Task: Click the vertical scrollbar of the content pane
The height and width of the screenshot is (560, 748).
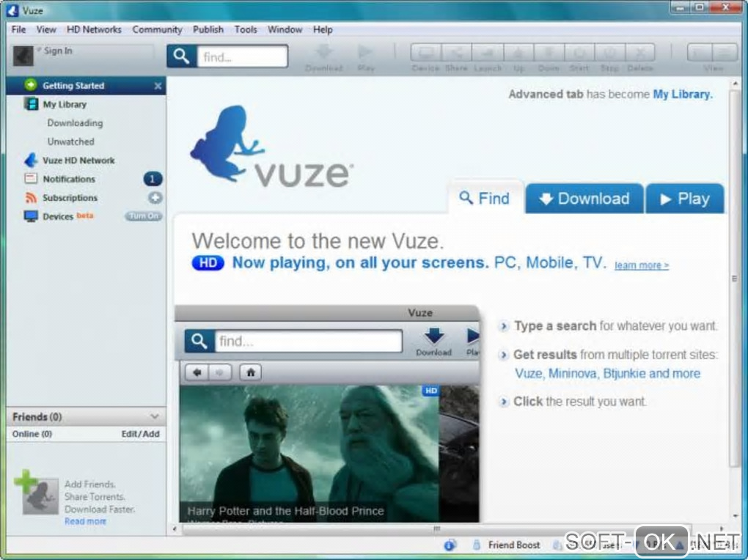Action: (734, 279)
